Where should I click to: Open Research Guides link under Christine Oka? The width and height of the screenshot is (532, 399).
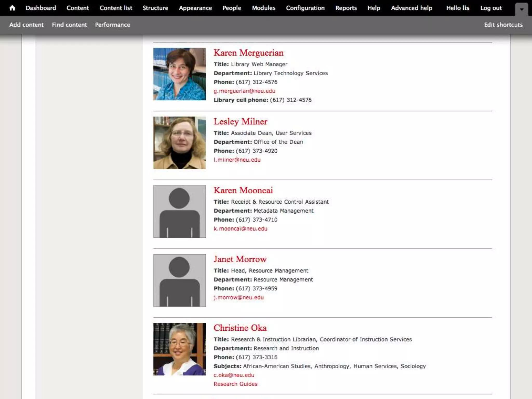point(235,384)
